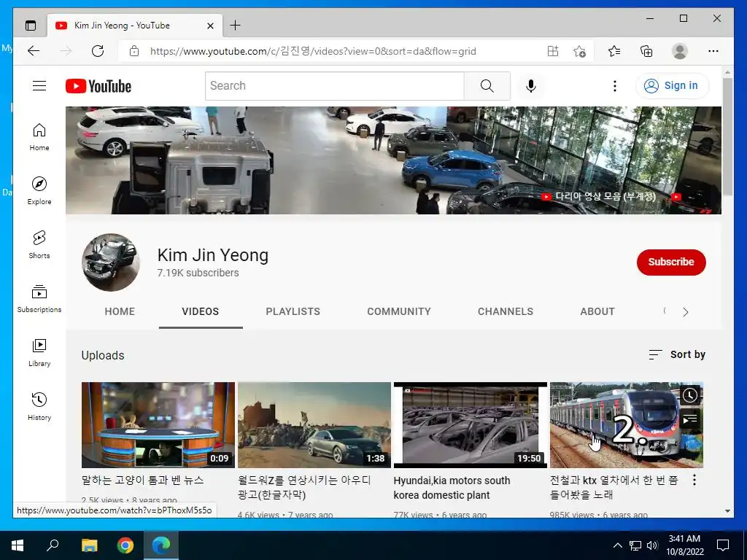Add this page to favorites
Viewport: 747px width, 560px height.
[579, 51]
